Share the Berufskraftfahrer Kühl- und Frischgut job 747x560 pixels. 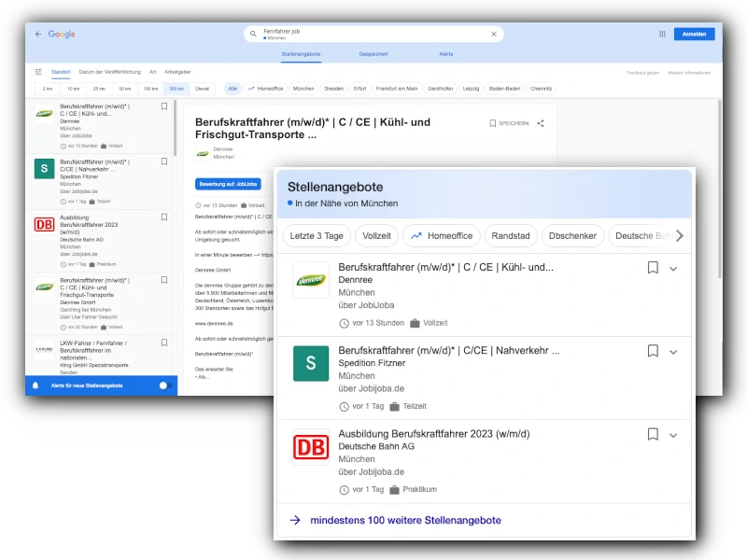[541, 123]
